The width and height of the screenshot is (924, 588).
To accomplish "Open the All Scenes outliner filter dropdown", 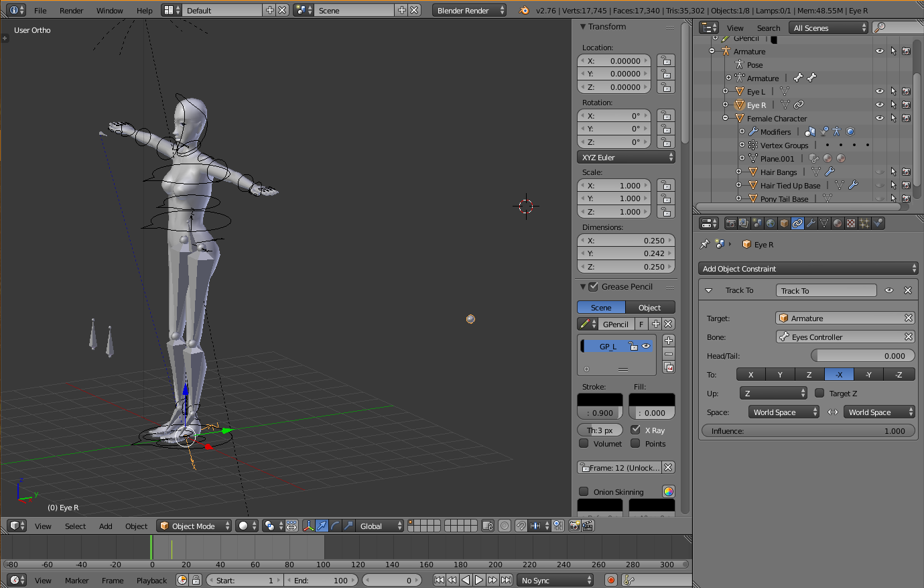I will point(829,28).
